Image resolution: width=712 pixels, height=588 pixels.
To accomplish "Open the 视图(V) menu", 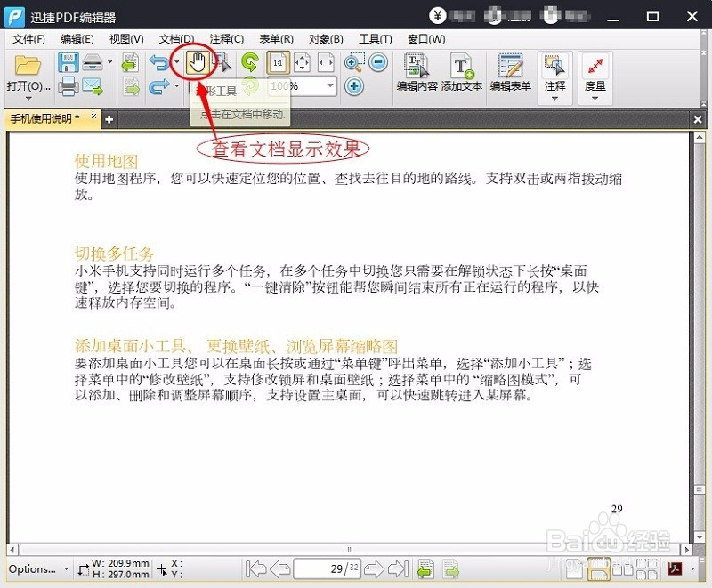I will 126,39.
